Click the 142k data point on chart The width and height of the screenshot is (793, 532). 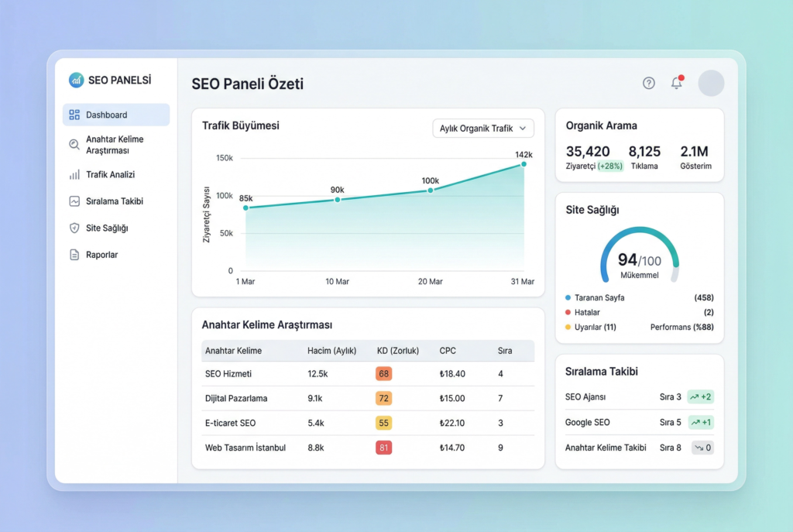tap(524, 164)
